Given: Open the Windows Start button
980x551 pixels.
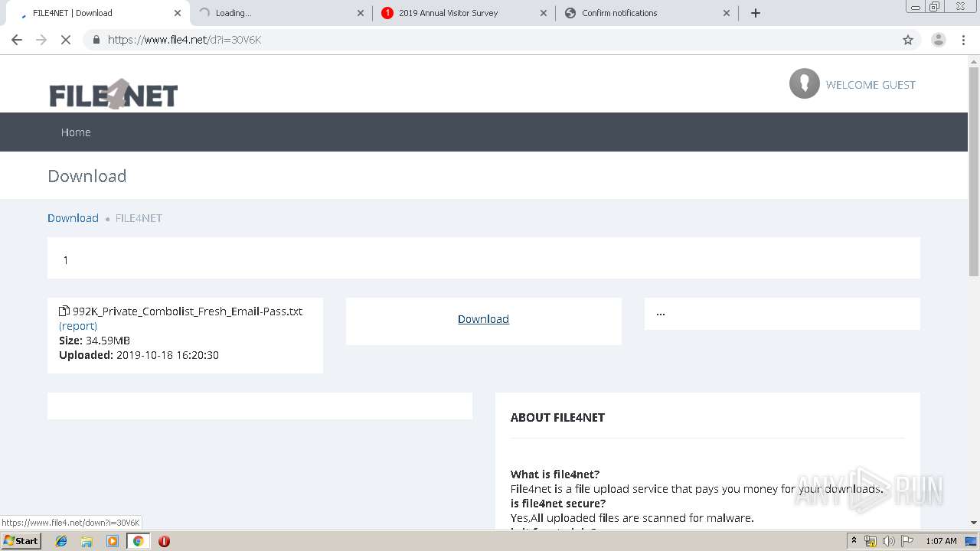Looking at the screenshot, I should coord(21,540).
